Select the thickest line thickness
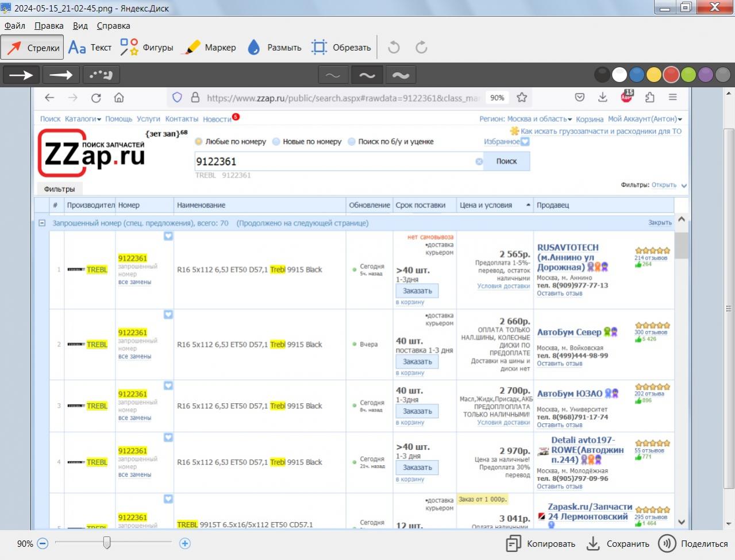This screenshot has width=735, height=560. pyautogui.click(x=401, y=75)
